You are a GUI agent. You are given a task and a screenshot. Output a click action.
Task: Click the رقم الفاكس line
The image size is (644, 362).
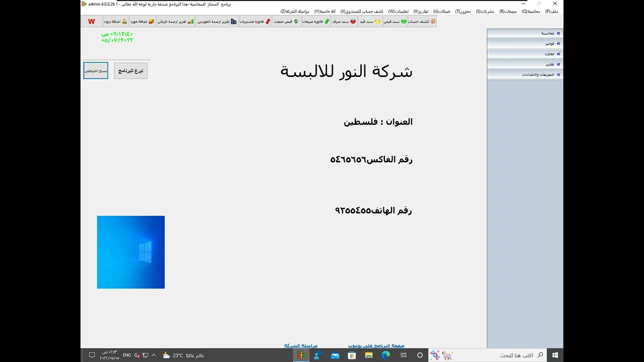tap(371, 159)
